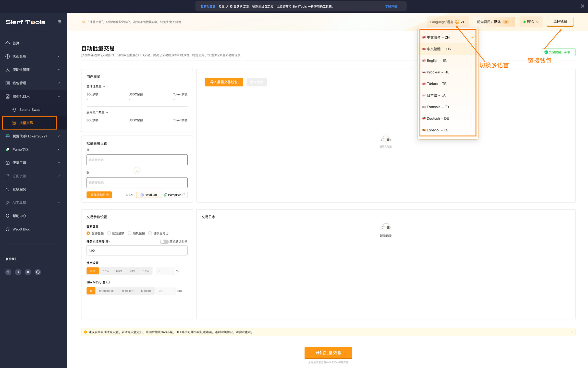
Task: Dismiss the yellow slippage warning notice
Action: tap(571, 332)
